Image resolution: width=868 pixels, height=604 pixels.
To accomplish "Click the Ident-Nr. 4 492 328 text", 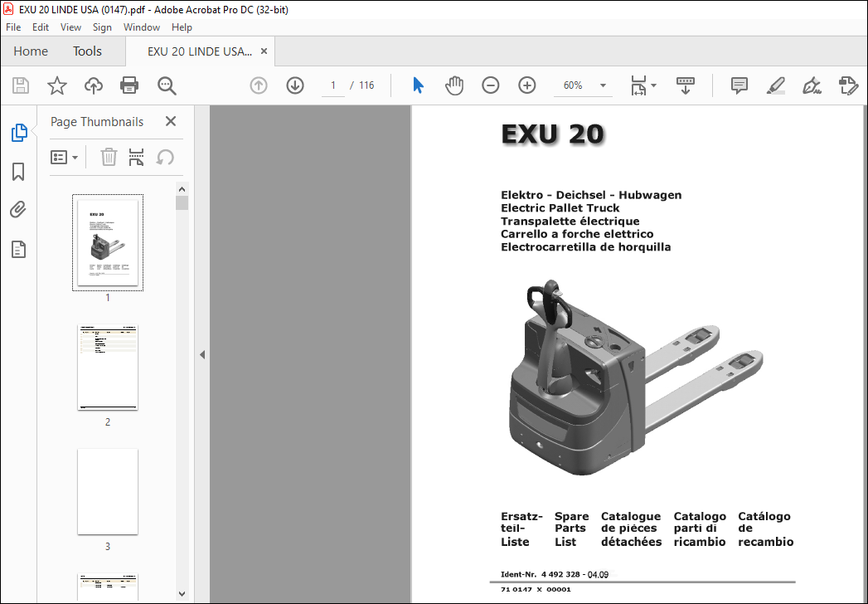I will coord(554,575).
